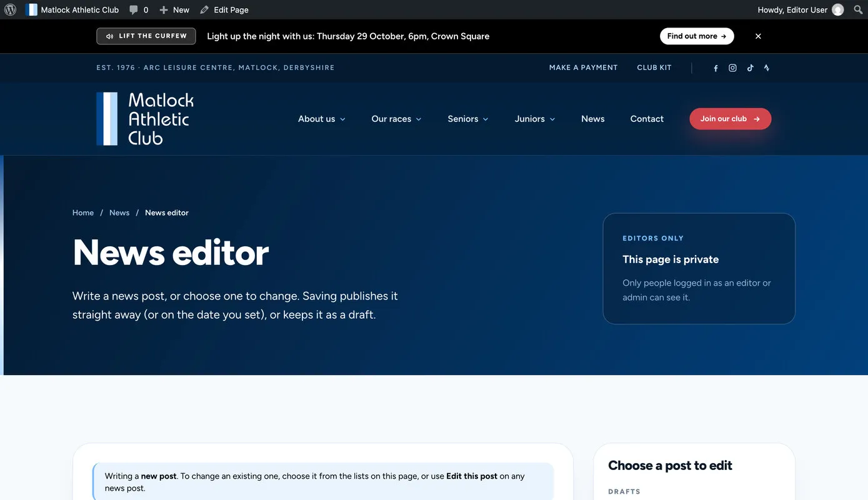The width and height of the screenshot is (868, 500).
Task: Open Club Kit link
Action: [x=654, y=67]
